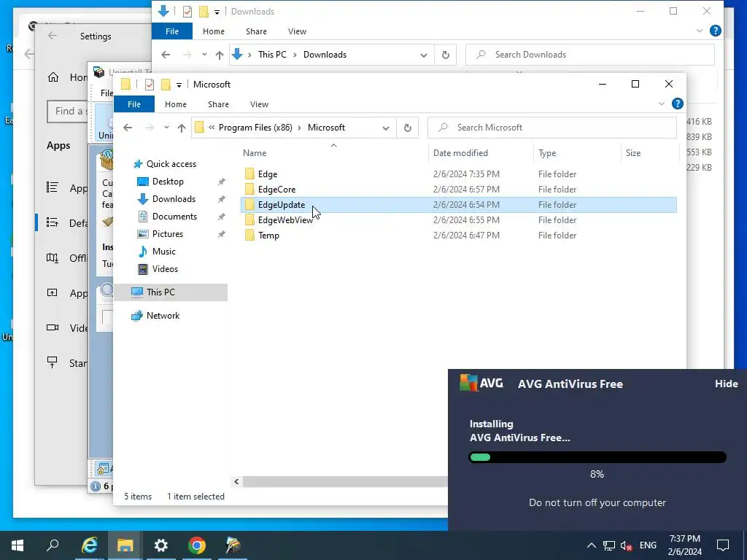Viewport: 747px width, 560px height.
Task: Open address history dropdown in Microsoft window
Action: tap(386, 128)
